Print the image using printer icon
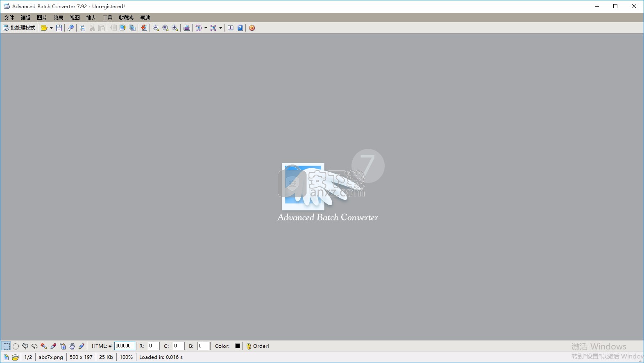The width and height of the screenshot is (644, 363). [x=186, y=28]
